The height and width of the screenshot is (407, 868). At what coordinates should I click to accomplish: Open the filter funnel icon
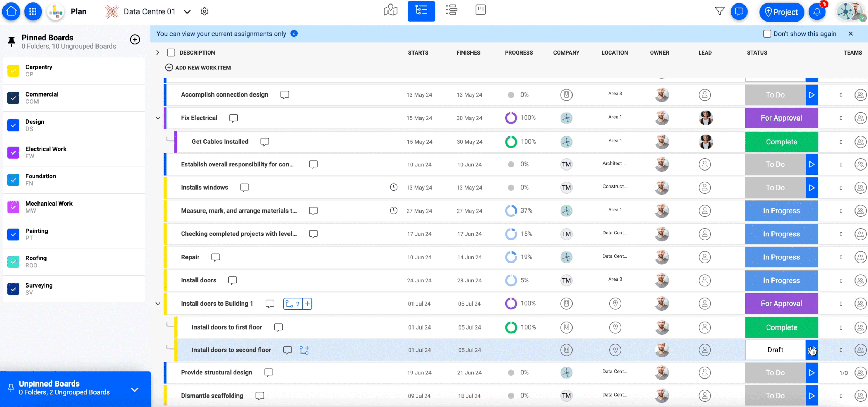[x=719, y=11]
